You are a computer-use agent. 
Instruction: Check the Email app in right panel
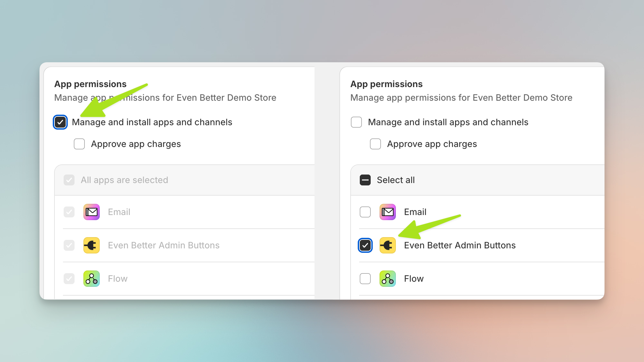pos(365,212)
